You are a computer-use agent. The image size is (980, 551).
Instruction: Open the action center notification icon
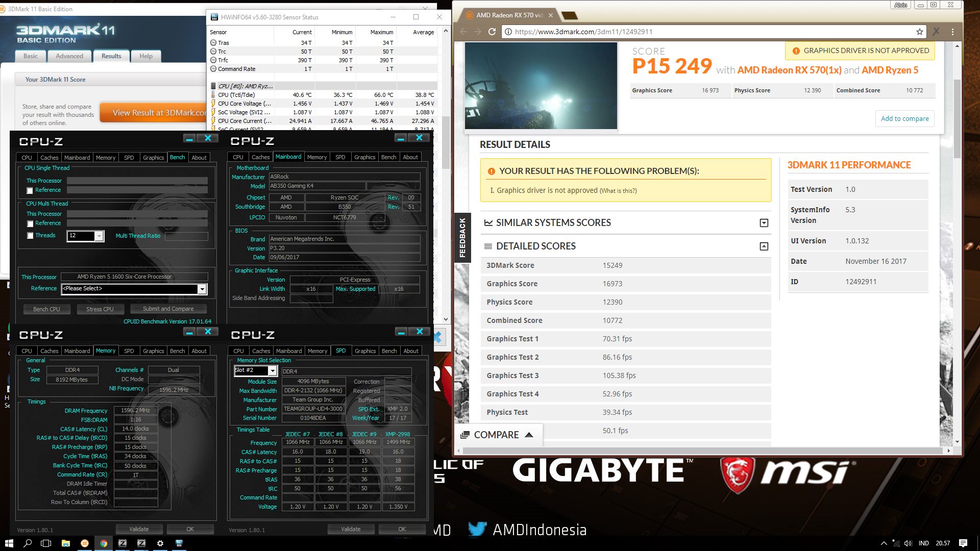click(963, 543)
